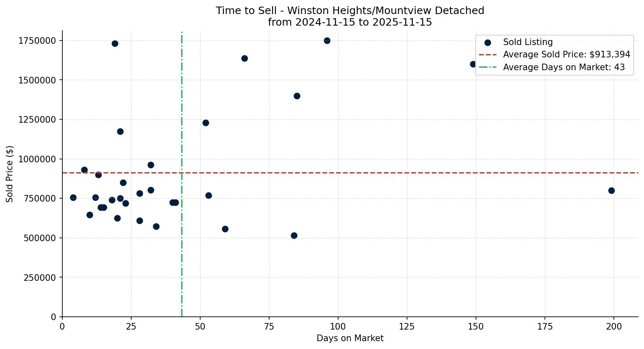Click the 100 tick on the x-axis
Screen dimensions: 644x349
pyautogui.click(x=339, y=326)
